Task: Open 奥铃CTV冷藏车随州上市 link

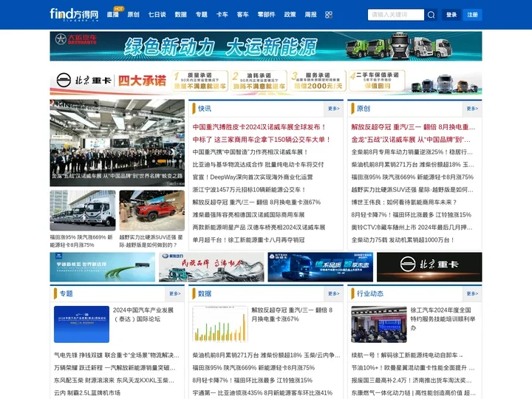Action: 412,228
